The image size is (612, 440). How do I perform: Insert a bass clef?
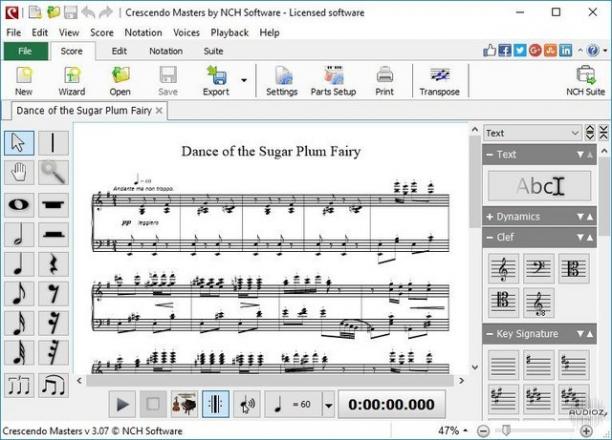pyautogui.click(x=539, y=269)
